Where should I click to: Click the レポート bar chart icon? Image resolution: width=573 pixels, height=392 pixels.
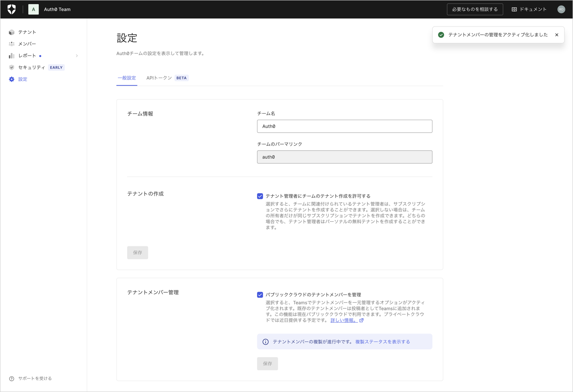pyautogui.click(x=11, y=56)
